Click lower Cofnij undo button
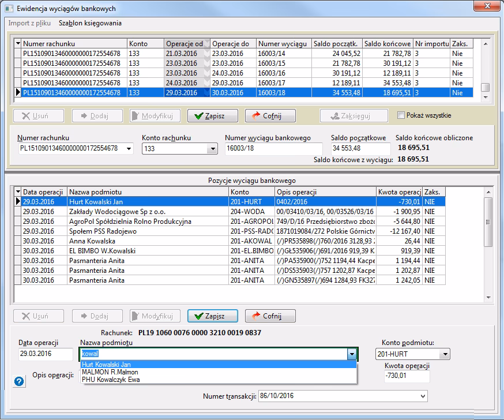Screen dimensions: 504x420 point(270,316)
